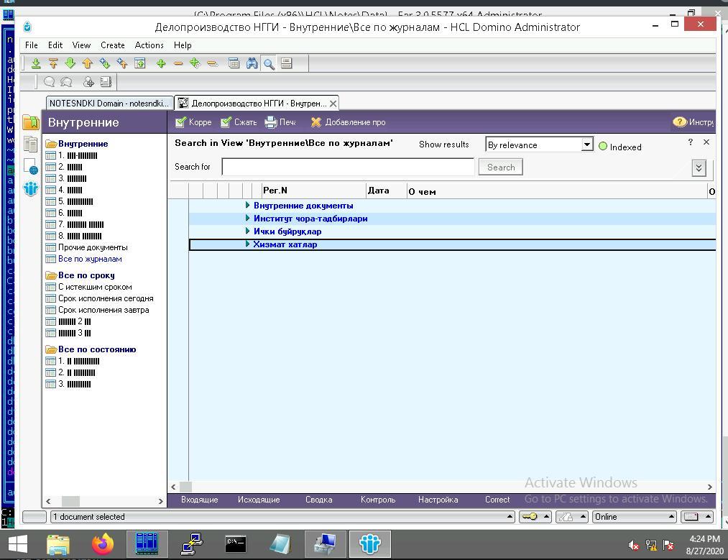Open the bookmark folder sidebar icon

pos(31,122)
